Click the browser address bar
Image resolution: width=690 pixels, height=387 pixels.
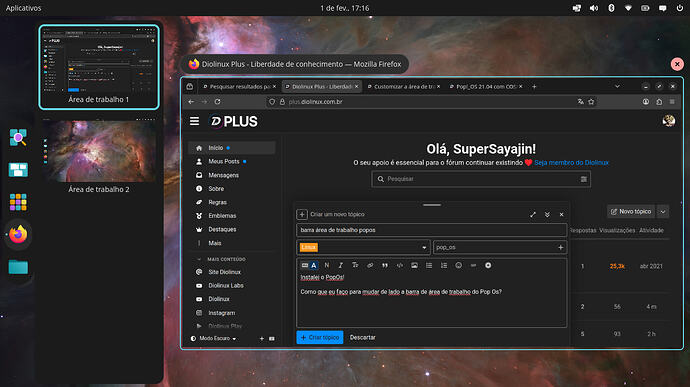click(432, 102)
